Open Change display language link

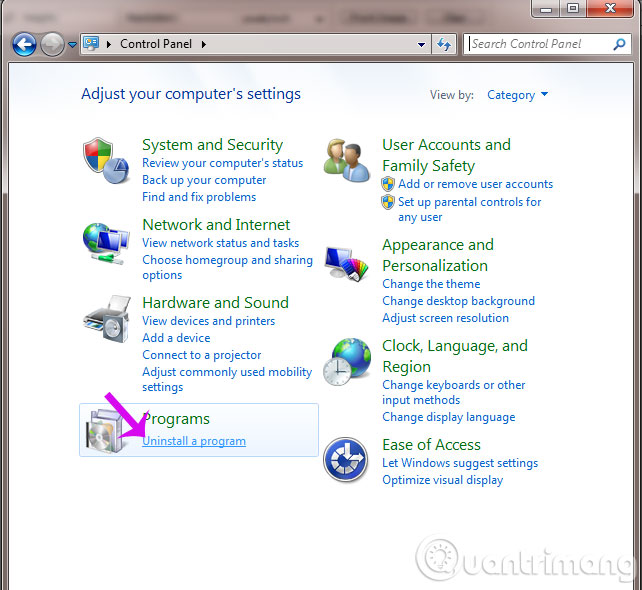coord(449,417)
